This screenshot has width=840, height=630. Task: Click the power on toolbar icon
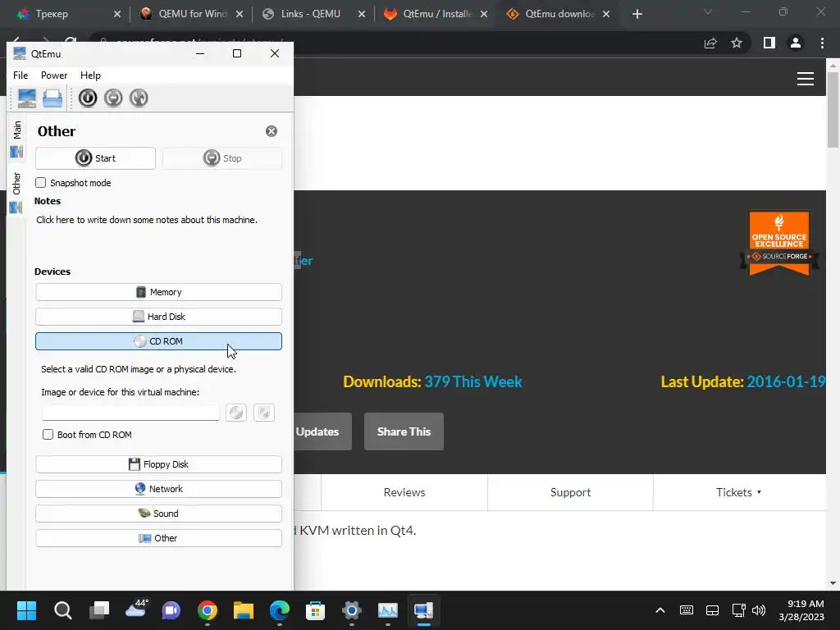(88, 98)
